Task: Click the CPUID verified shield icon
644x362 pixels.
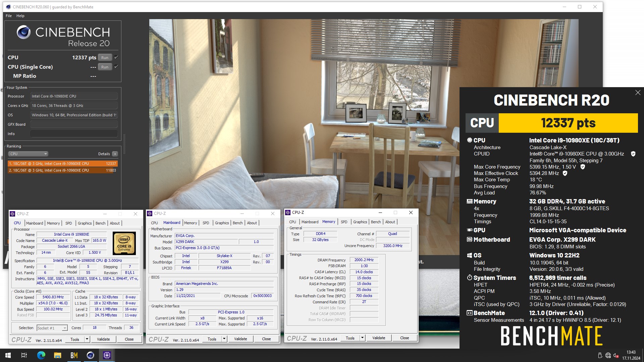Action: coord(633,154)
